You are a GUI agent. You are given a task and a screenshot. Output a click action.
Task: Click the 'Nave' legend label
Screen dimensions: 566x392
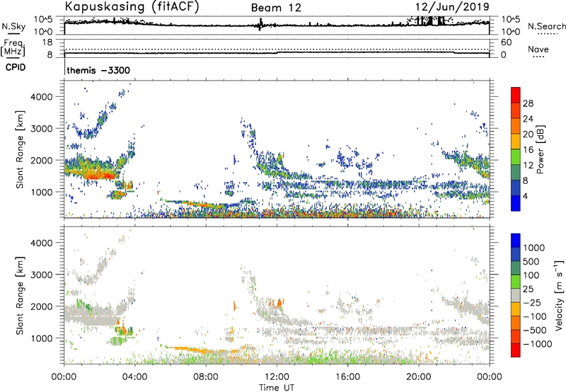click(x=538, y=50)
